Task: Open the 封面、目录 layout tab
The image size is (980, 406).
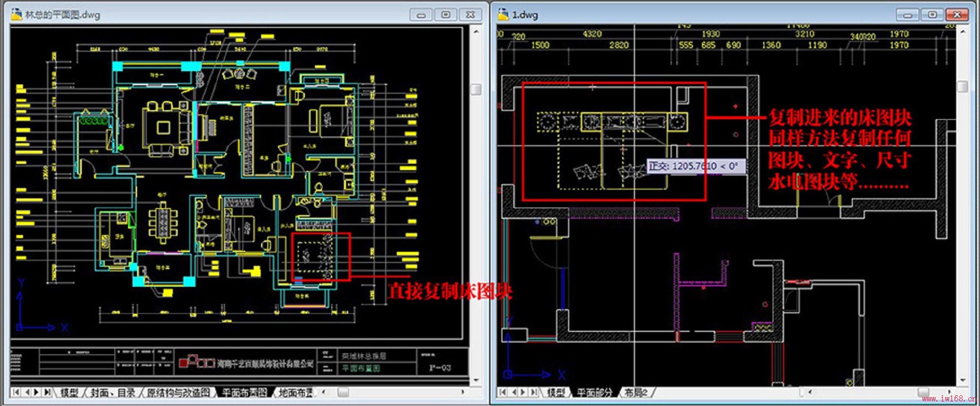Action: pyautogui.click(x=113, y=393)
